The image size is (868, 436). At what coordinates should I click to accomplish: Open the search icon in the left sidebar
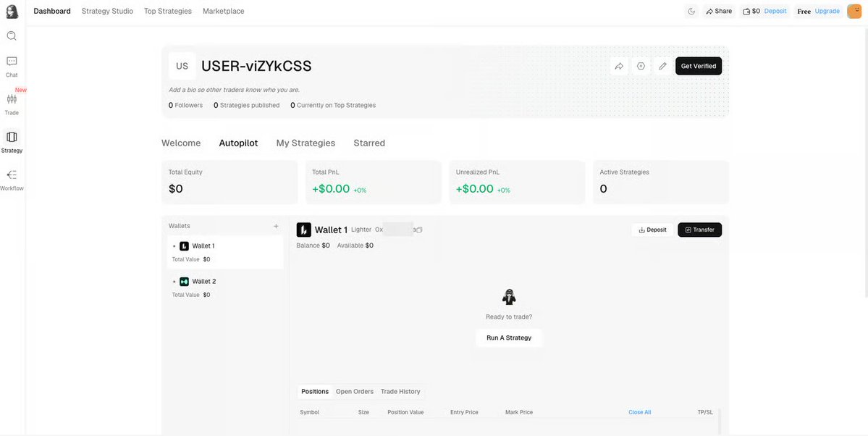[x=12, y=36]
